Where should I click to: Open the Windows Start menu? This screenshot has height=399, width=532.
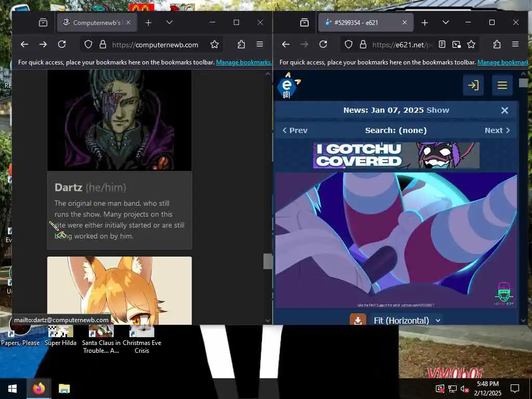click(x=12, y=389)
